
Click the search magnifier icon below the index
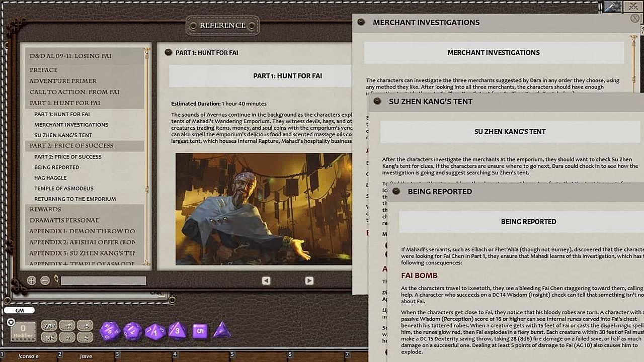pos(56,280)
